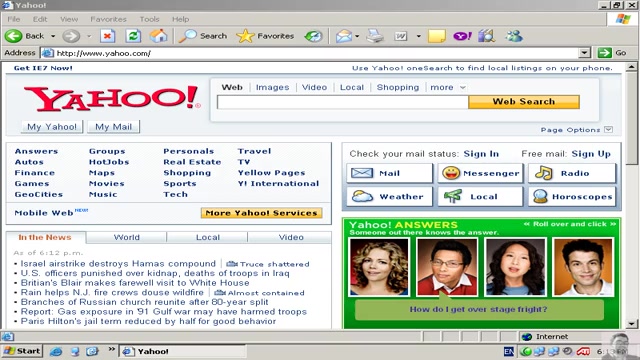
Task: Click the language EN tray icon
Action: click(509, 351)
